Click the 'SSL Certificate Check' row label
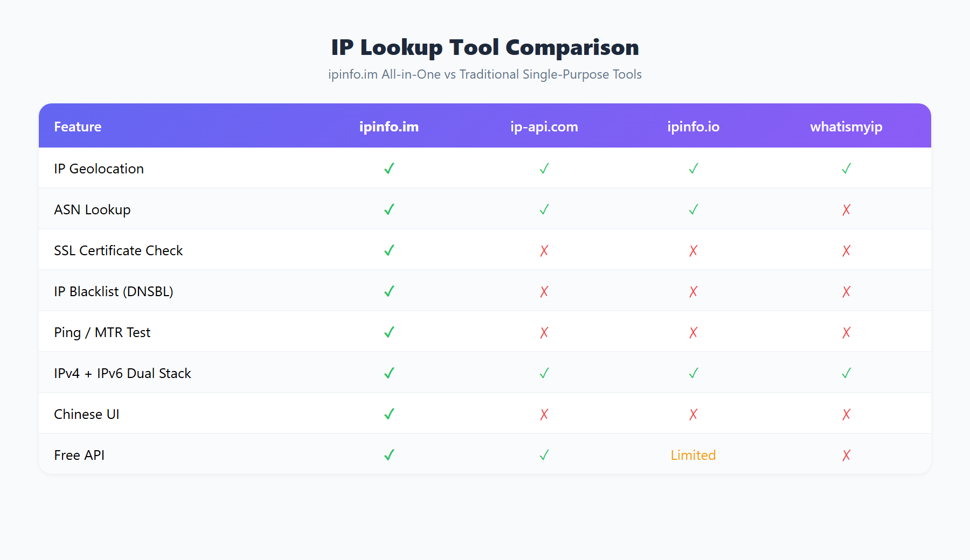 coord(119,250)
